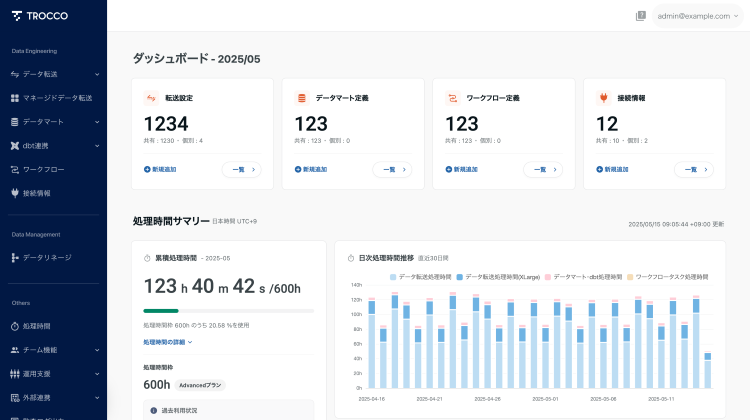Click the データリネージ icon in the sidebar
750x420 pixels.
click(15, 258)
